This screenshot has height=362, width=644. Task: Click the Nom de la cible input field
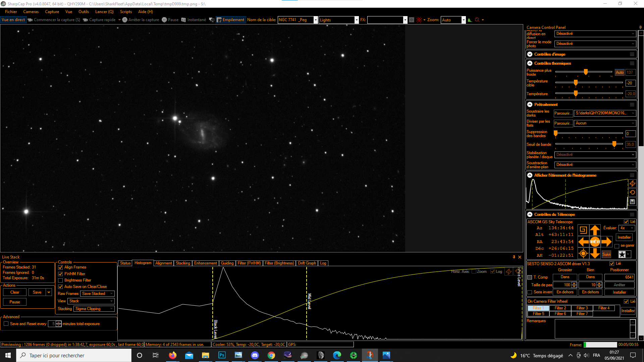click(296, 20)
